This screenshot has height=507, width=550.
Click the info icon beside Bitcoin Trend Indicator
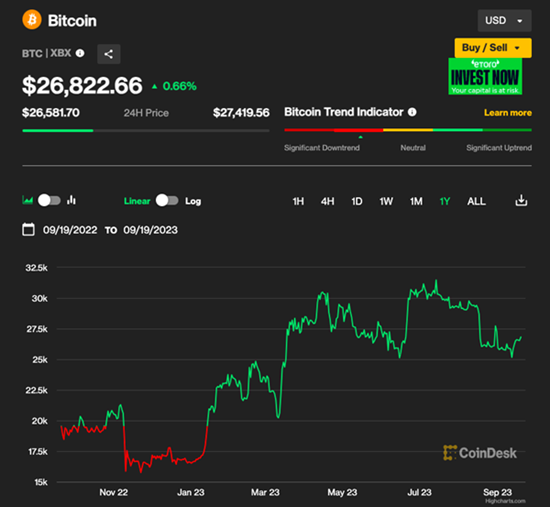(x=412, y=112)
